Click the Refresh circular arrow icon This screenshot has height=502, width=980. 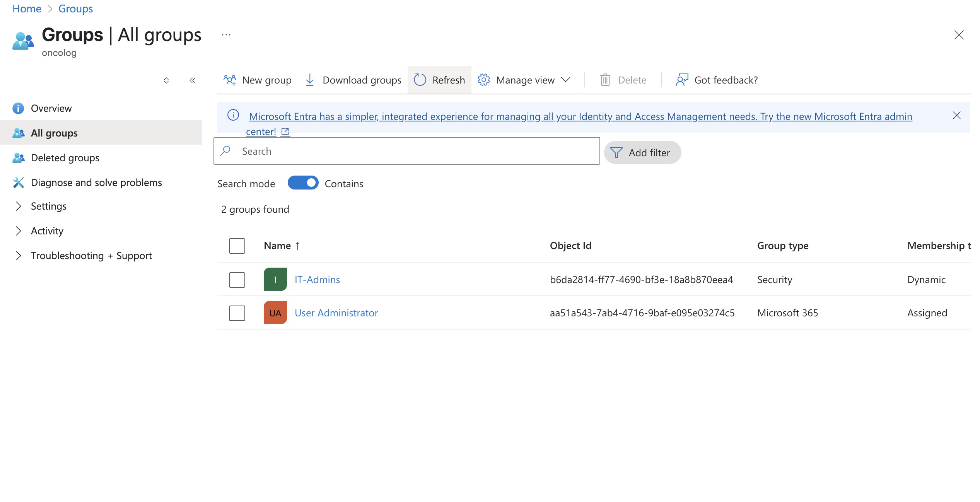tap(420, 80)
